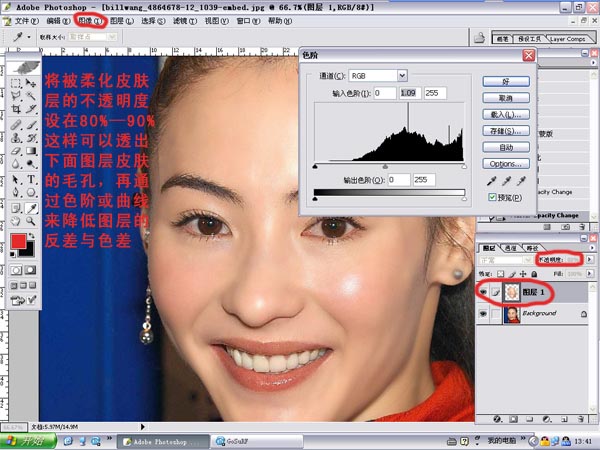Open the 滤镜 (Filter) menu
The height and width of the screenshot is (450, 600).
coord(182,19)
